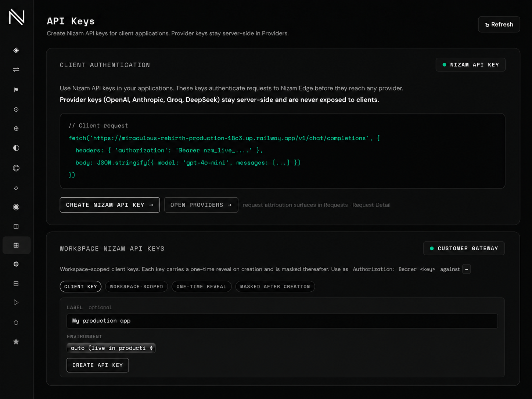
Task: Open the double-ring circle sidebar icon
Action: point(16,168)
